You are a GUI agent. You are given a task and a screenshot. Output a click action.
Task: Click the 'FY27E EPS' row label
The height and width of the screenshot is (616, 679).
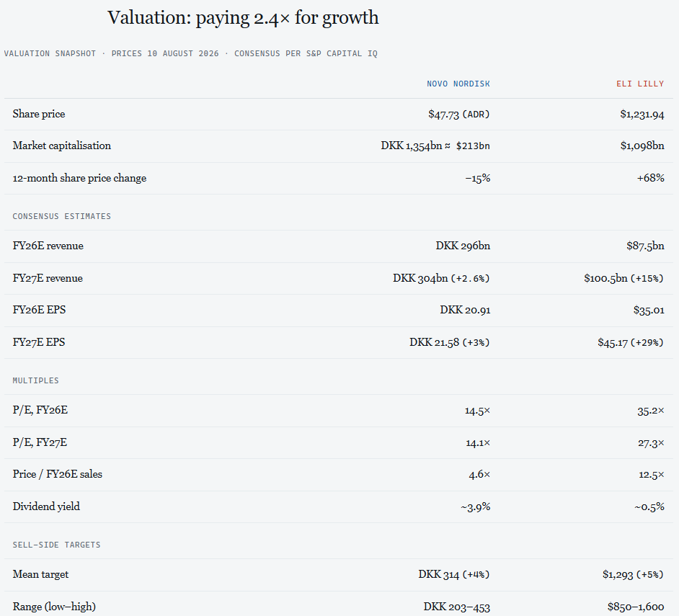coord(39,342)
